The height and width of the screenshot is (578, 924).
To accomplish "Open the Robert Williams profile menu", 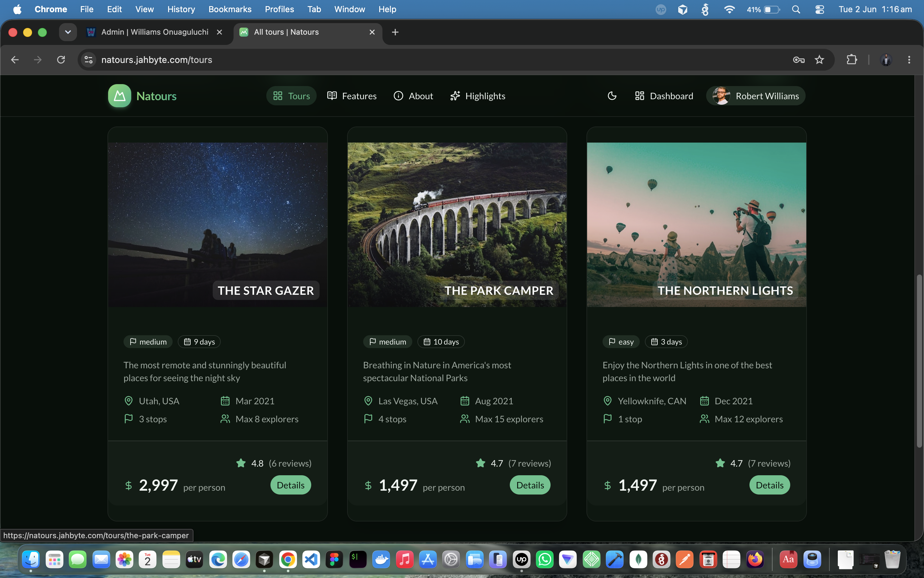I will tap(756, 96).
